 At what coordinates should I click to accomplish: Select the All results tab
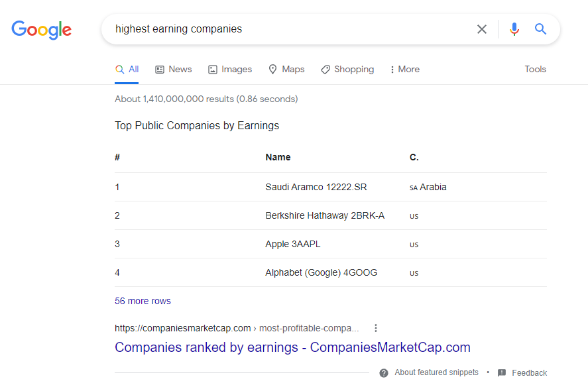[127, 70]
